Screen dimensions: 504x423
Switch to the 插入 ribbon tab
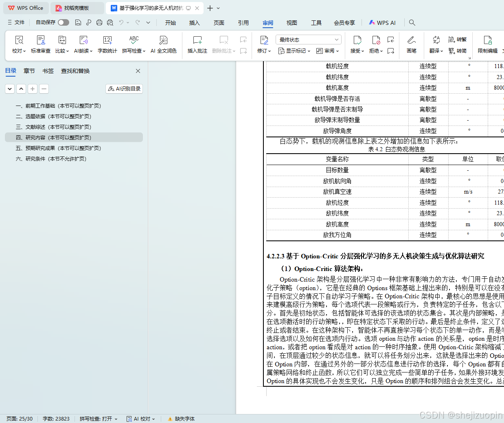(195, 23)
